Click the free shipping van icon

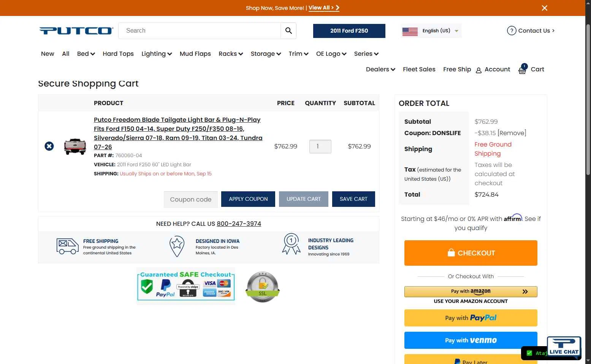67,246
